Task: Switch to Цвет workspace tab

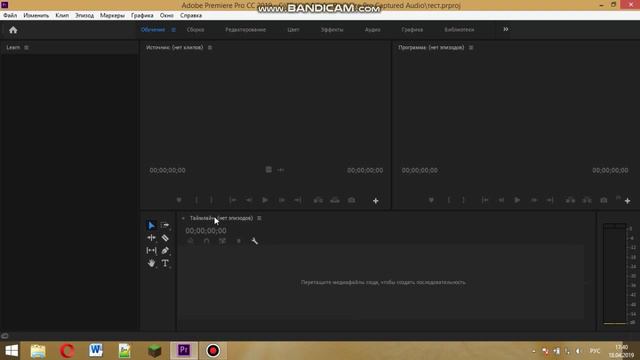Action: 293,30
